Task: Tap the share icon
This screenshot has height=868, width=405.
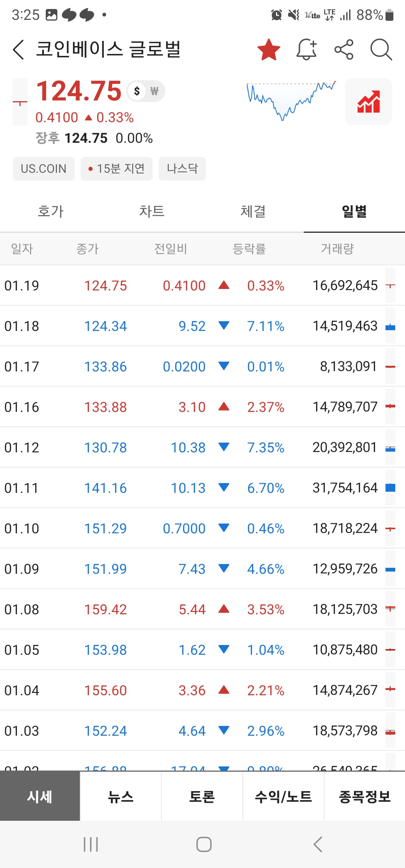Action: pos(344,49)
